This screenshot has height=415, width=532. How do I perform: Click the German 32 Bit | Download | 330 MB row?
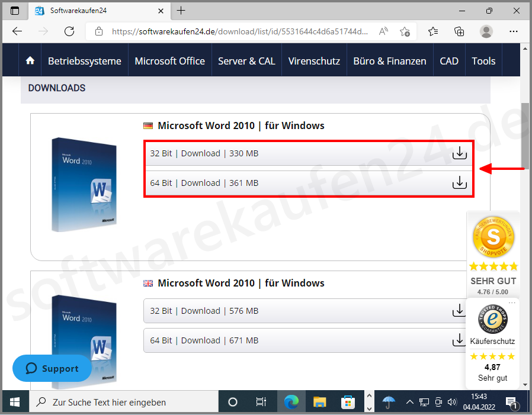click(309, 153)
